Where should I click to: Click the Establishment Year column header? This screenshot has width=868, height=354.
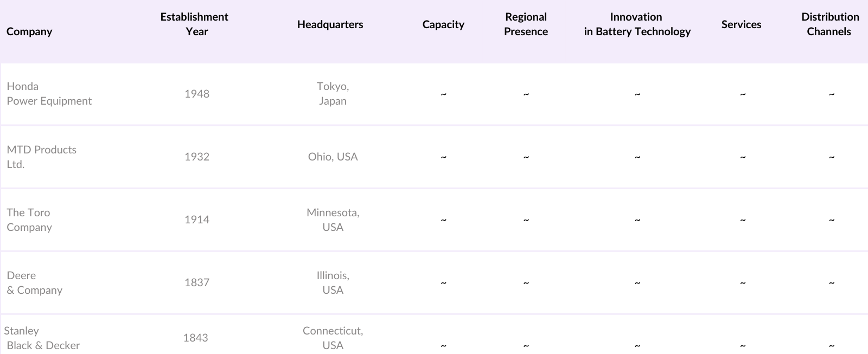click(x=194, y=24)
